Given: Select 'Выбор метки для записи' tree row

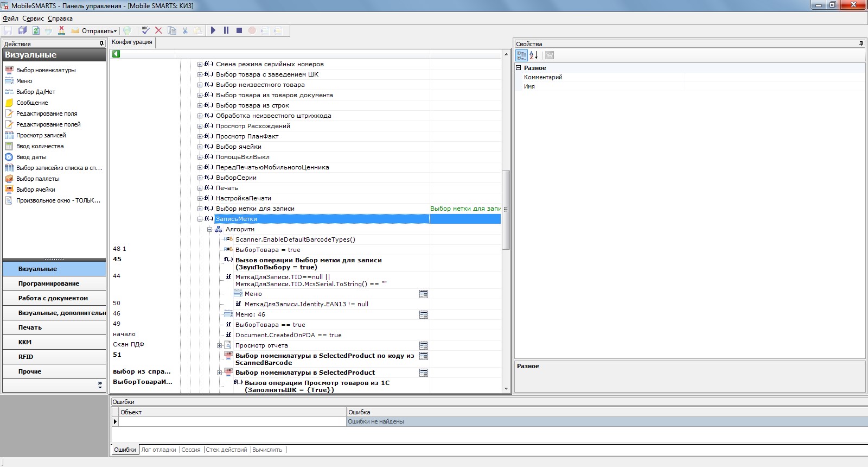Looking at the screenshot, I should pyautogui.click(x=255, y=209).
